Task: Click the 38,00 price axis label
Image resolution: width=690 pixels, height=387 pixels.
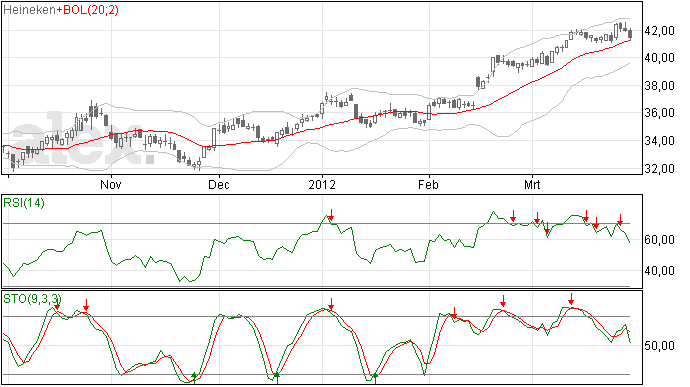Action: tap(659, 86)
